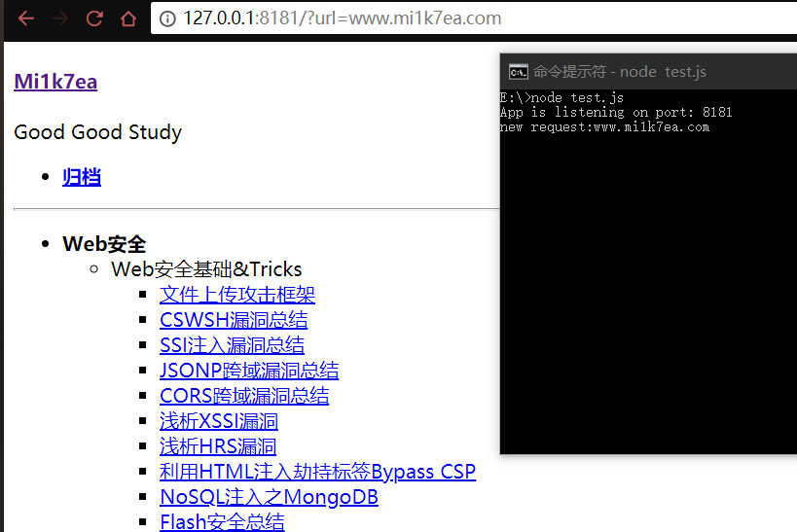Open the 文件上传攻击框架 article
Viewport: 797px width, 532px height.
(237, 295)
